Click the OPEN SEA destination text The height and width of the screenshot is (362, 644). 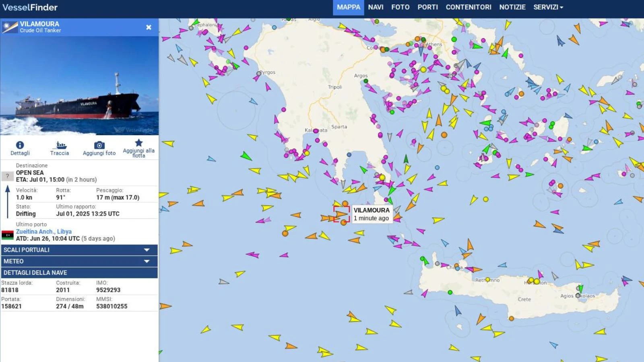coord(30,173)
